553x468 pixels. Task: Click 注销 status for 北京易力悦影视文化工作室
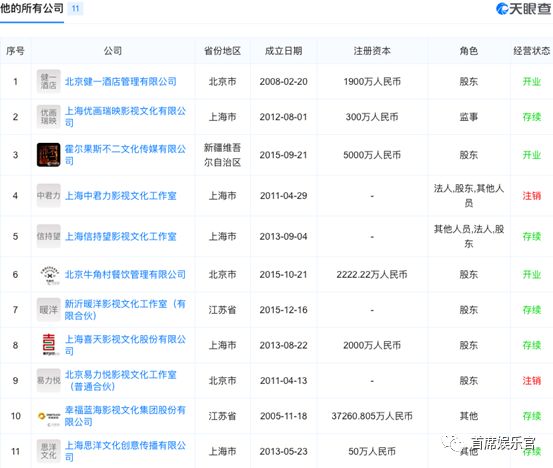(531, 381)
